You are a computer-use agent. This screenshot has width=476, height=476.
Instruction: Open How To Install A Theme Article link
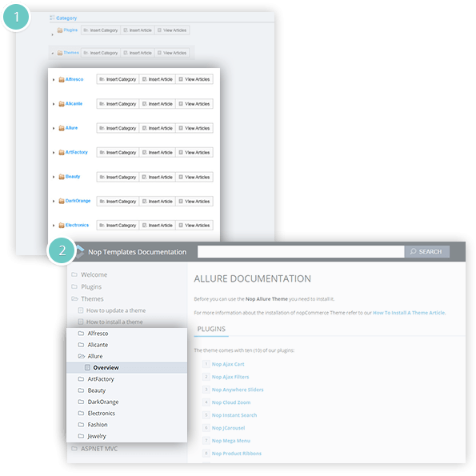(x=409, y=313)
